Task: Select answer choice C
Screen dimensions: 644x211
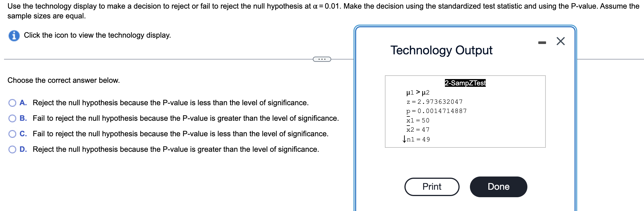Action: click(12, 133)
